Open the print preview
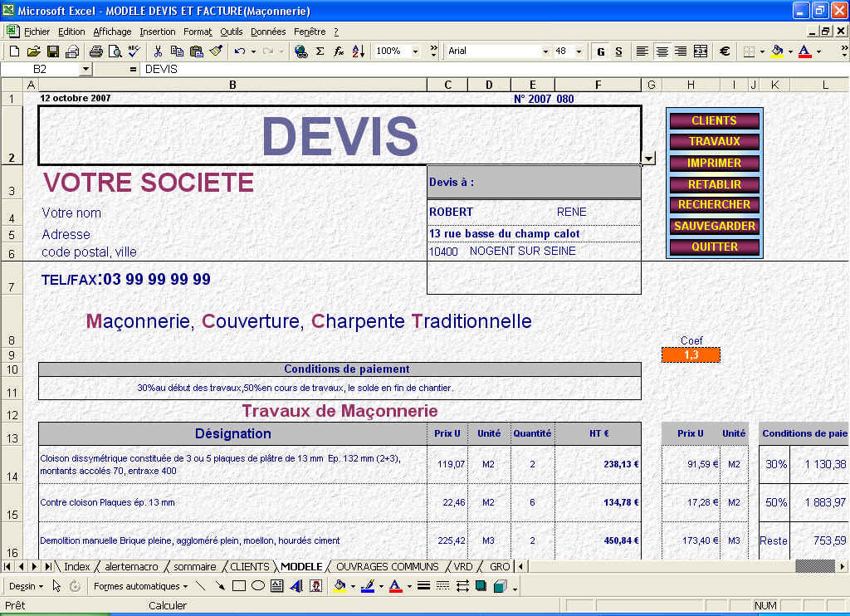This screenshot has height=616, width=850. (114, 51)
